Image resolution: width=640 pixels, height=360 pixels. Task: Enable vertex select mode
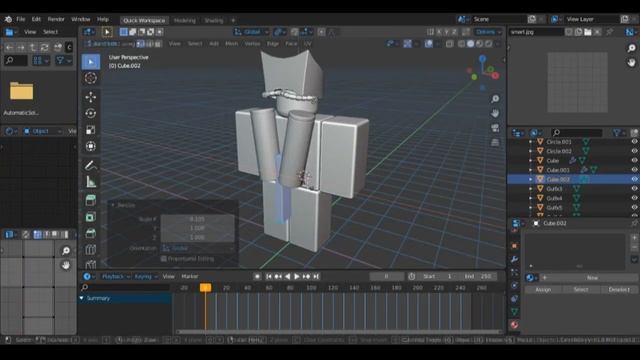tap(141, 44)
